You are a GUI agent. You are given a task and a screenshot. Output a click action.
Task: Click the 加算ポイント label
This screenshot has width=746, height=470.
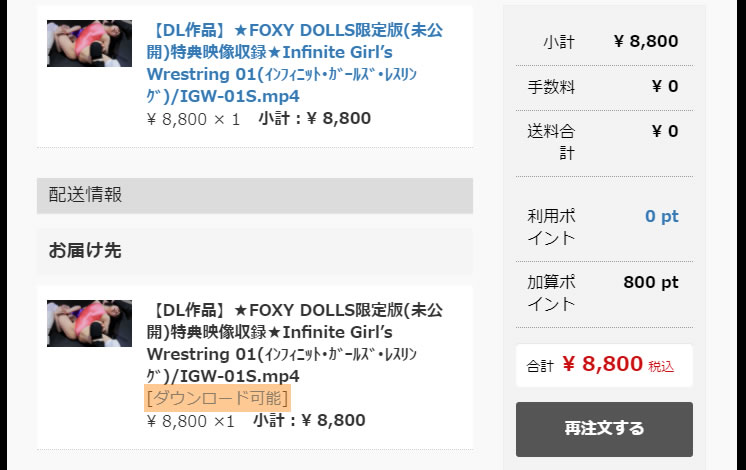pyautogui.click(x=551, y=293)
